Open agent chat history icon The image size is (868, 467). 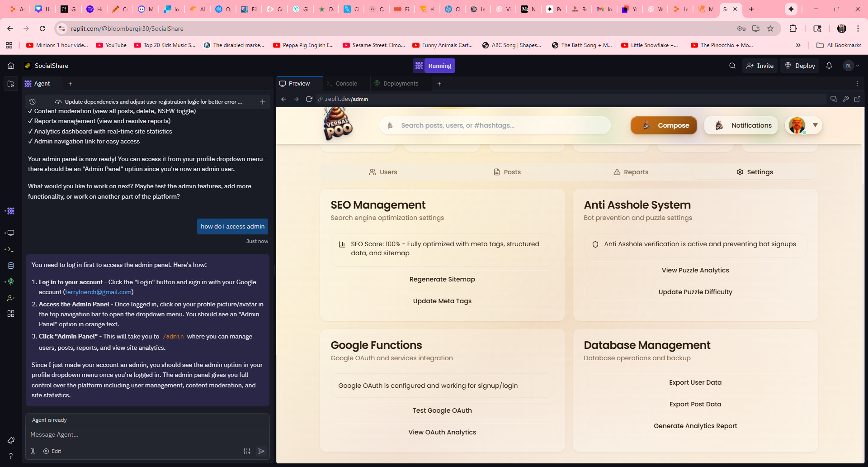tap(32, 102)
